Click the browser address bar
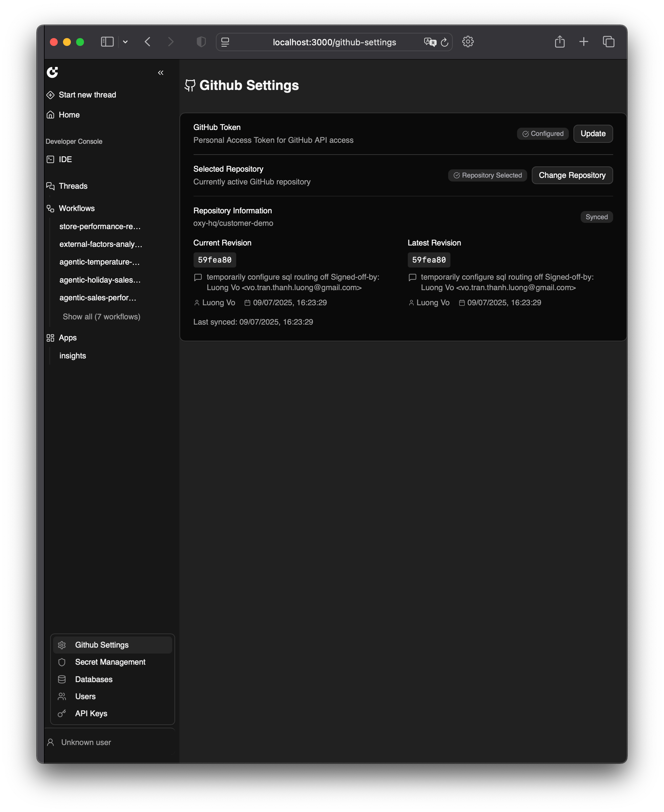Screen dimensions: 664x812 (x=334, y=42)
